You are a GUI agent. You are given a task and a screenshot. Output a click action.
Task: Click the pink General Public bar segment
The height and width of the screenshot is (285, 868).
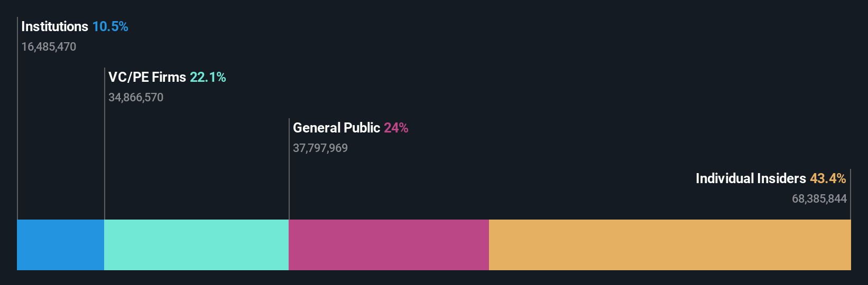tap(389, 245)
